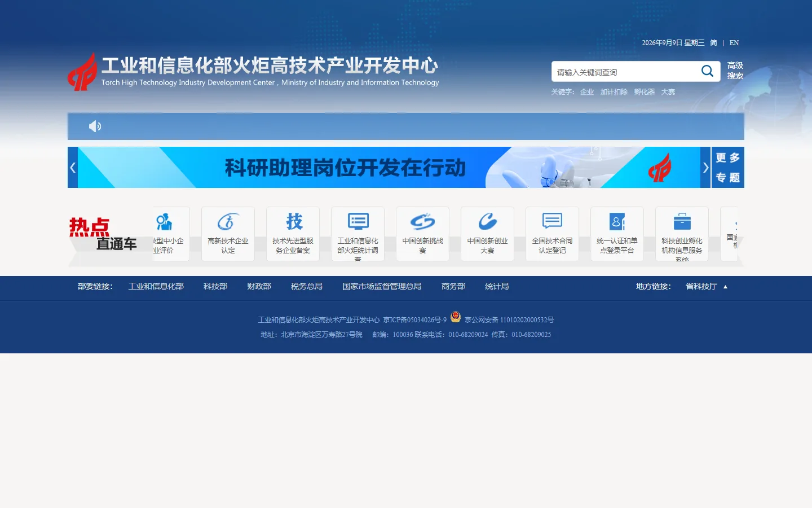Click the date text 2026年9月9日 星期三
Image resolution: width=812 pixels, height=508 pixels.
673,43
